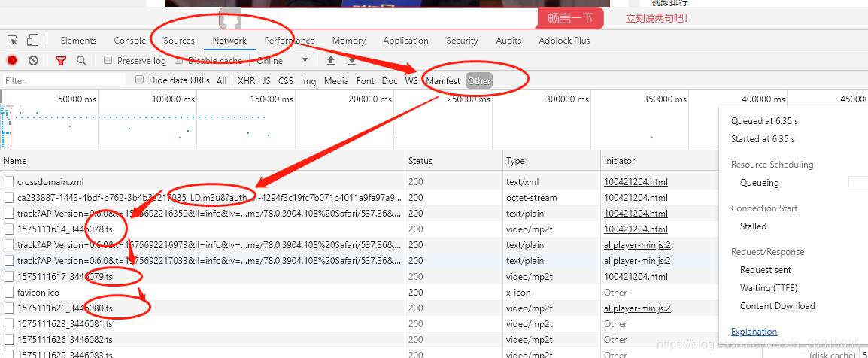Screen dimensions: 868x358
Task: Open the Application tab
Action: click(x=405, y=41)
